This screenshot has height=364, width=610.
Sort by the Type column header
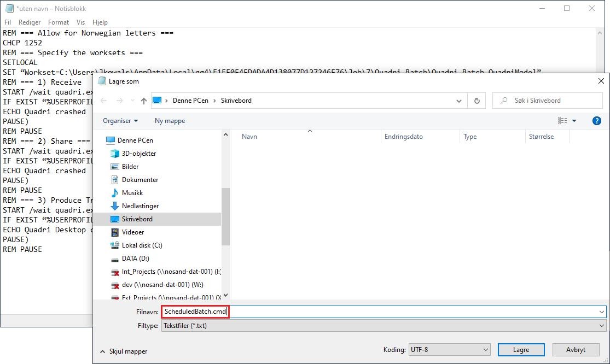470,137
